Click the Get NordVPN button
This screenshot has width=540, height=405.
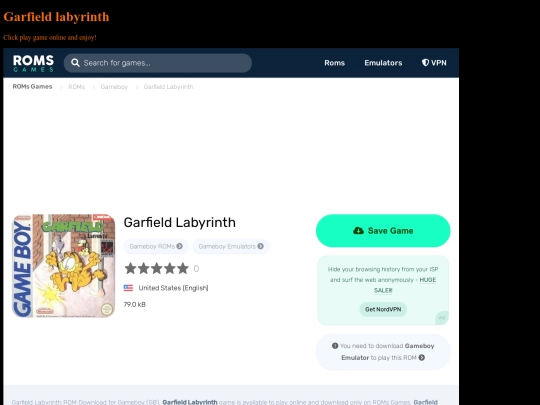tap(383, 309)
